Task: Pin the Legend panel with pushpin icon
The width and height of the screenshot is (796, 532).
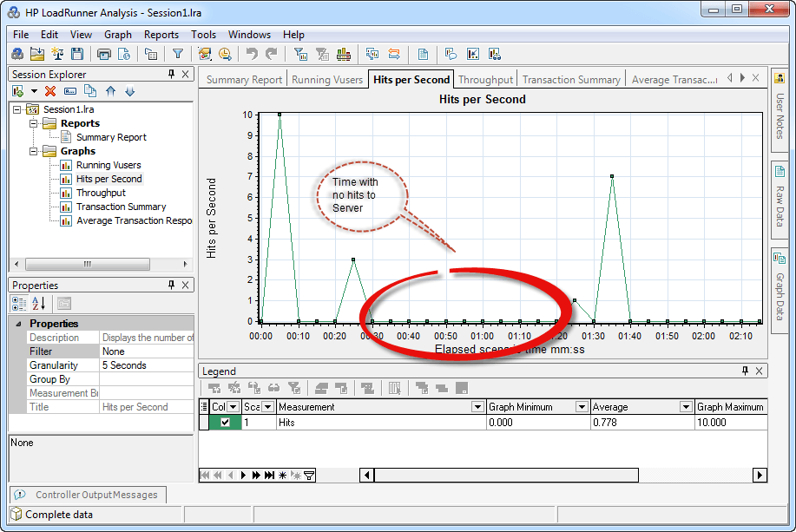Action: [745, 371]
